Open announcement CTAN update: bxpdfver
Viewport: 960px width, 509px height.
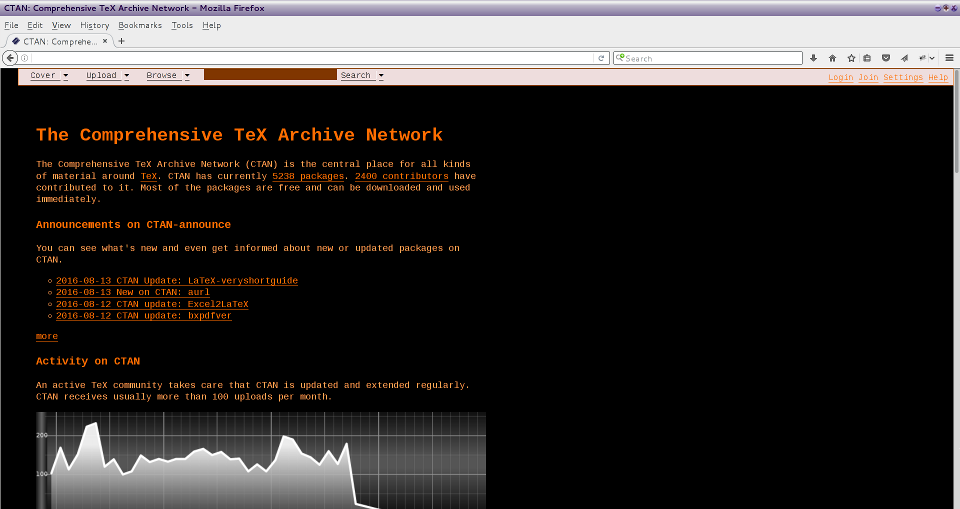tap(144, 315)
